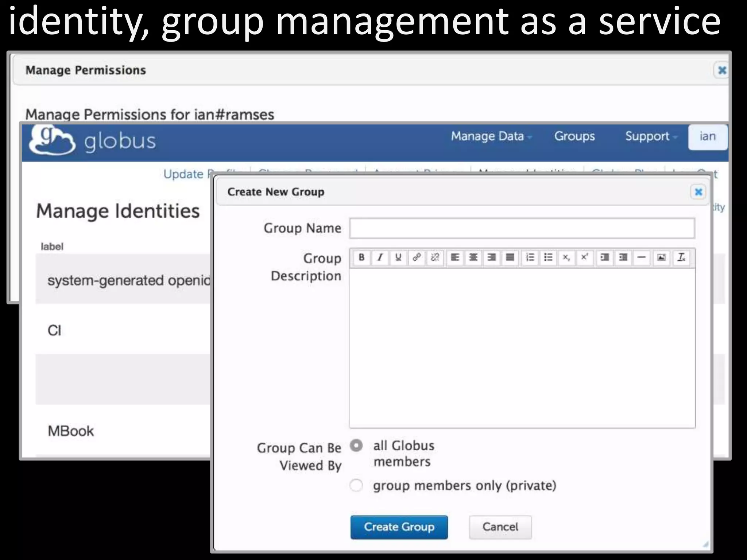Apply superscript formatting
The image size is (747, 560).
[584, 257]
